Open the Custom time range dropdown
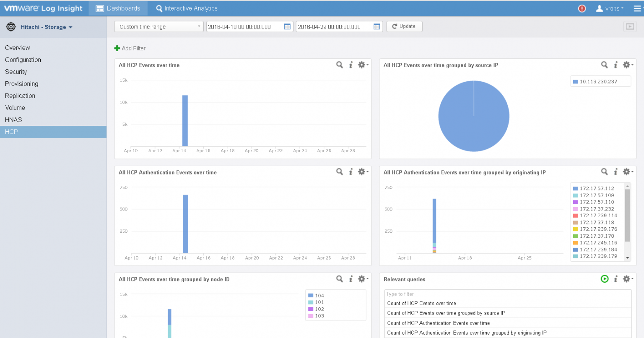 pyautogui.click(x=159, y=26)
